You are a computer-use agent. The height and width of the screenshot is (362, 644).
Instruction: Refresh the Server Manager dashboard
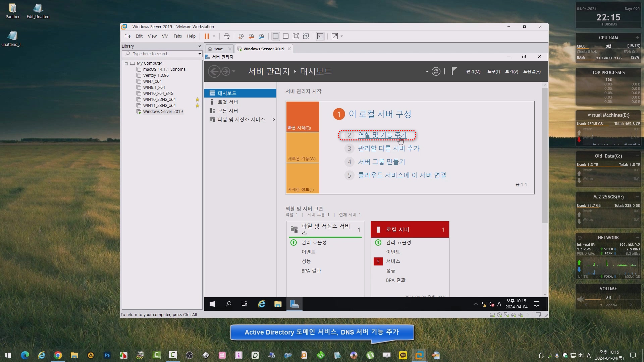(x=436, y=71)
